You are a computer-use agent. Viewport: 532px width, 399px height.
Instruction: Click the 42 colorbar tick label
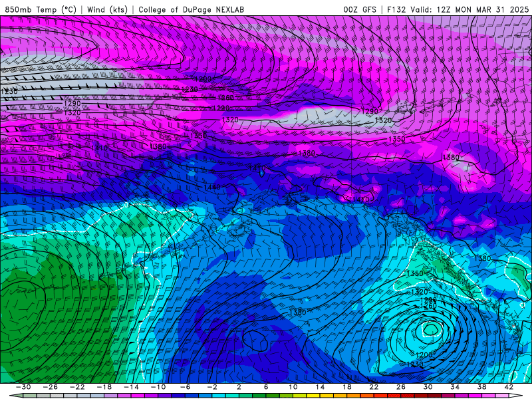coord(509,387)
